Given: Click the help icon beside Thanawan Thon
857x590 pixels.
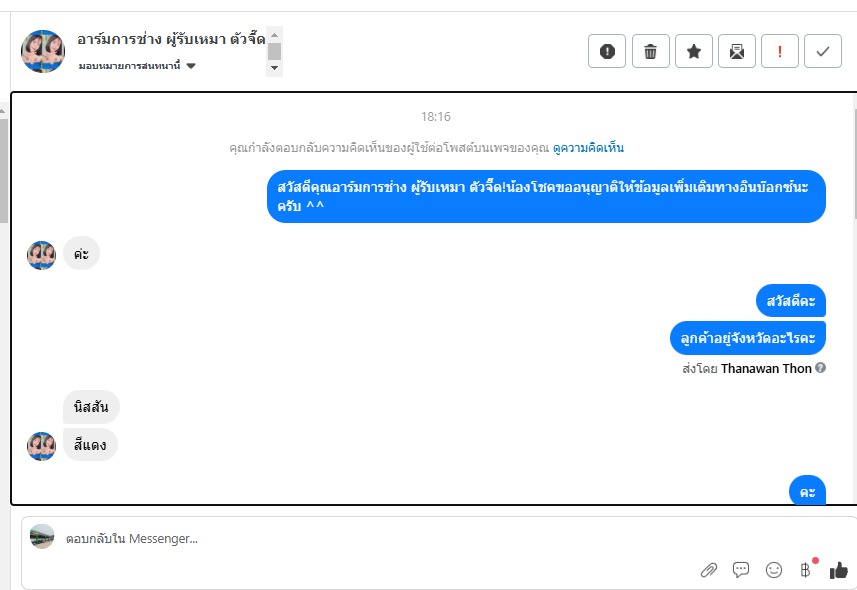Looking at the screenshot, I should point(820,367).
